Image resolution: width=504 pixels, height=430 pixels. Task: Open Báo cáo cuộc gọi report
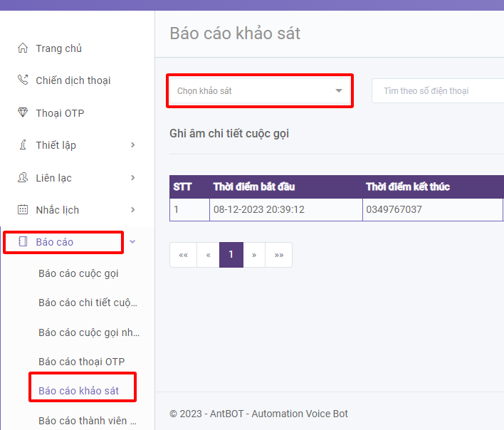[x=78, y=274]
